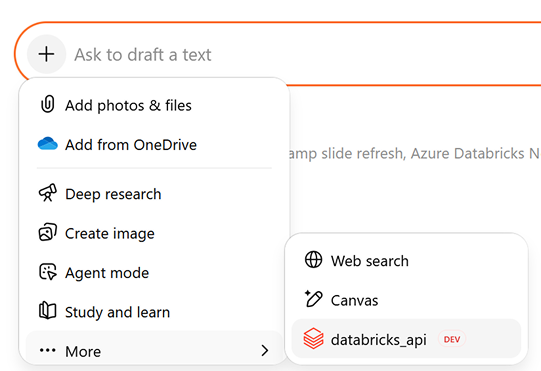Screen dimensions: 541x371
Task: Click the OneDrive cloud icon
Action: (x=48, y=144)
